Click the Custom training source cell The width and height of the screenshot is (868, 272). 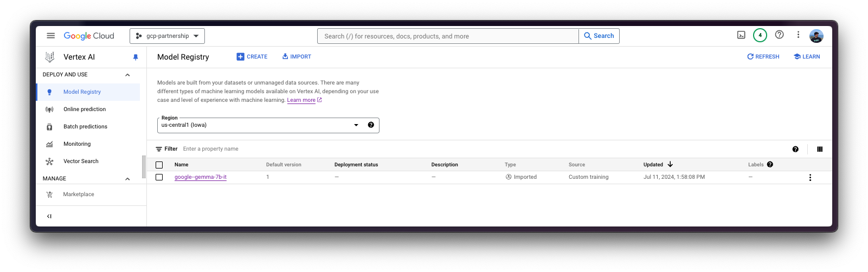[x=589, y=177]
